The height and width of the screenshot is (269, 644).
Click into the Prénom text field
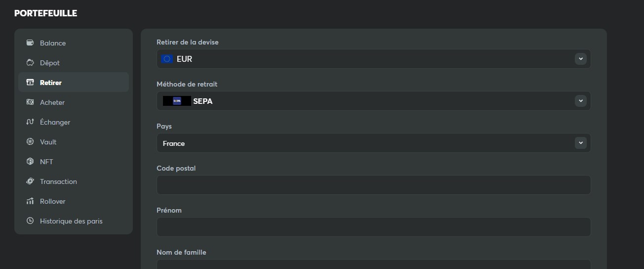coord(373,227)
